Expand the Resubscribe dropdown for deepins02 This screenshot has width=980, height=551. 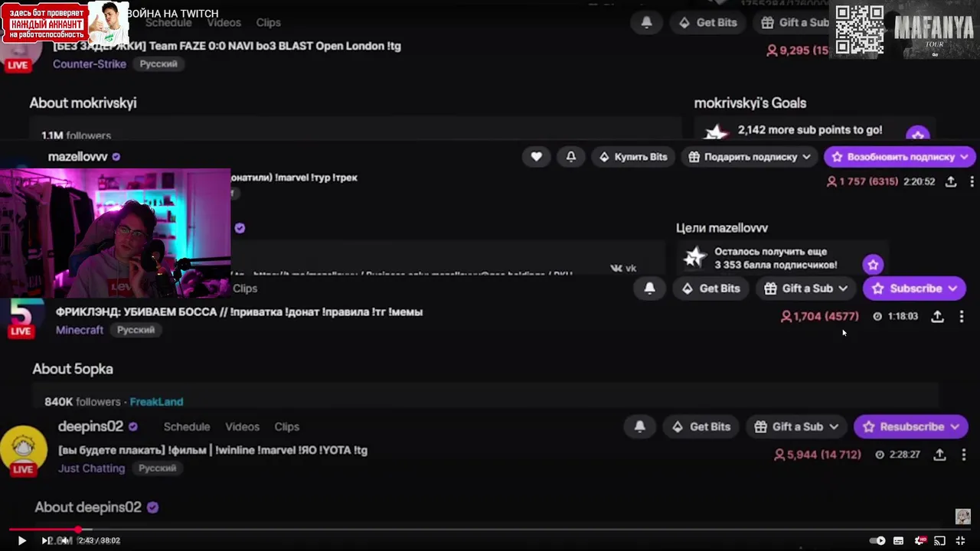[955, 427]
